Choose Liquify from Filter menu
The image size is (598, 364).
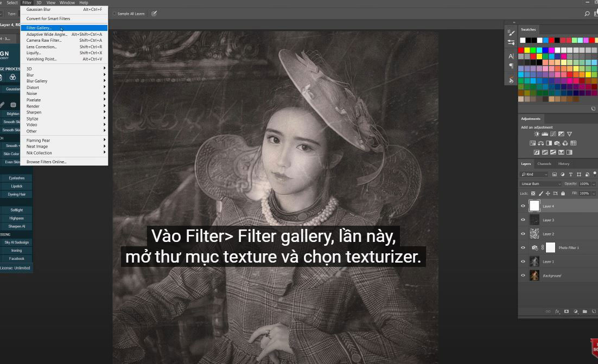[x=64, y=53]
